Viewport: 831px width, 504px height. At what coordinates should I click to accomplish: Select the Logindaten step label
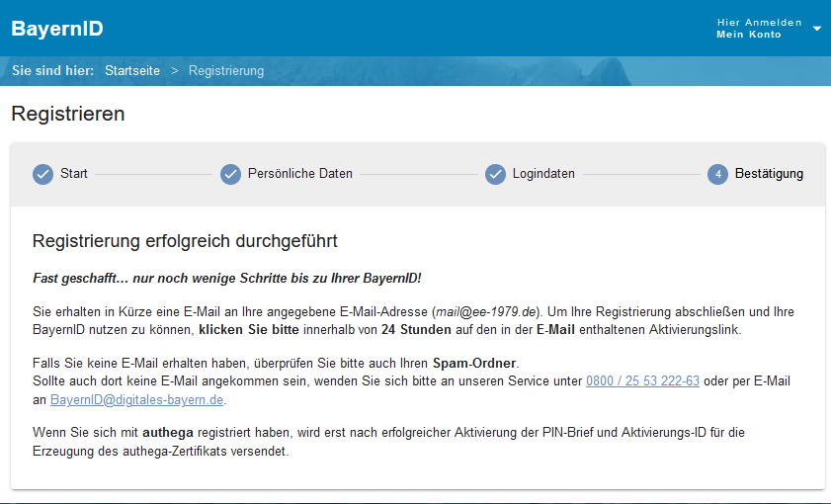click(543, 174)
